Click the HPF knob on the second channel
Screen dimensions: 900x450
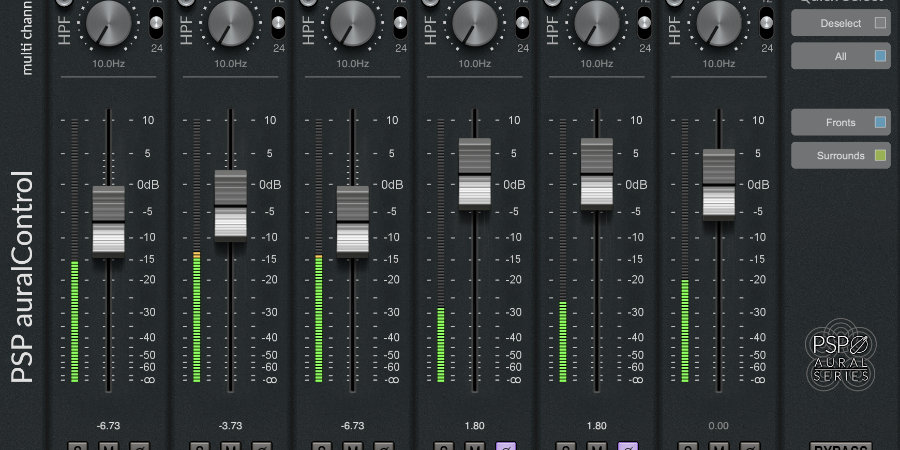coord(231,23)
